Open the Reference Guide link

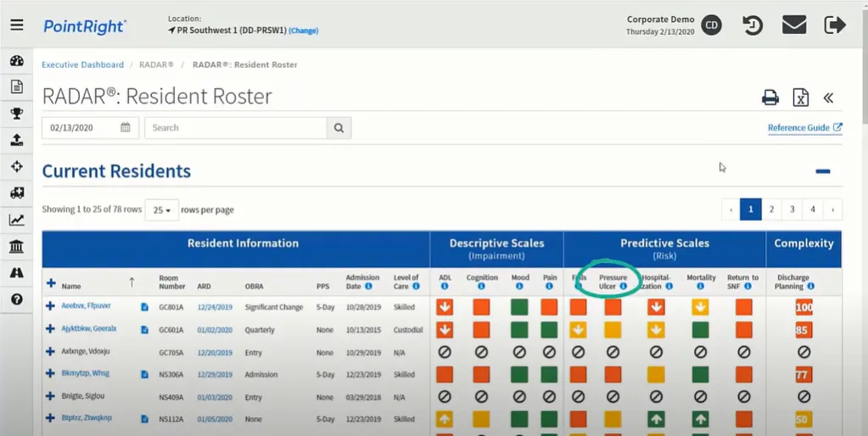[805, 128]
